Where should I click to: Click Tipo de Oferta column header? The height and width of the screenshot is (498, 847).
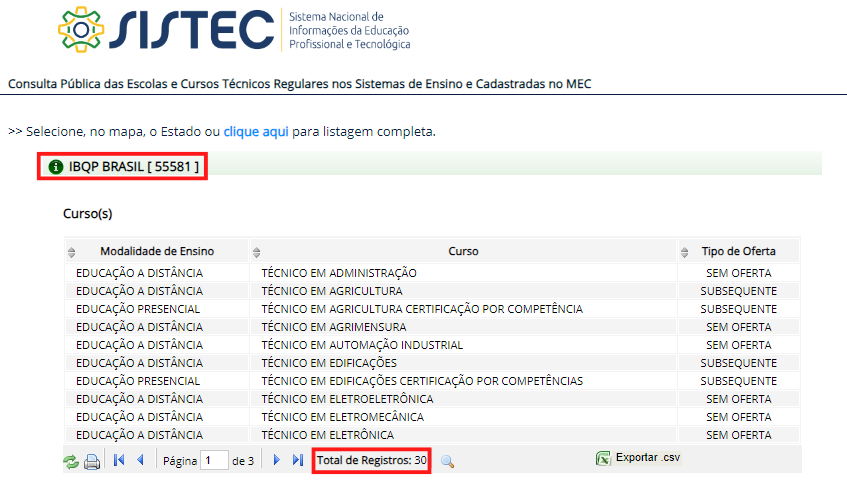click(x=738, y=251)
